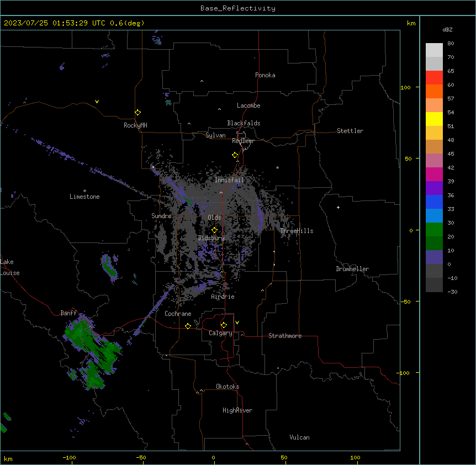Click the RockyMH label
476x465 pixels.
tap(135, 125)
